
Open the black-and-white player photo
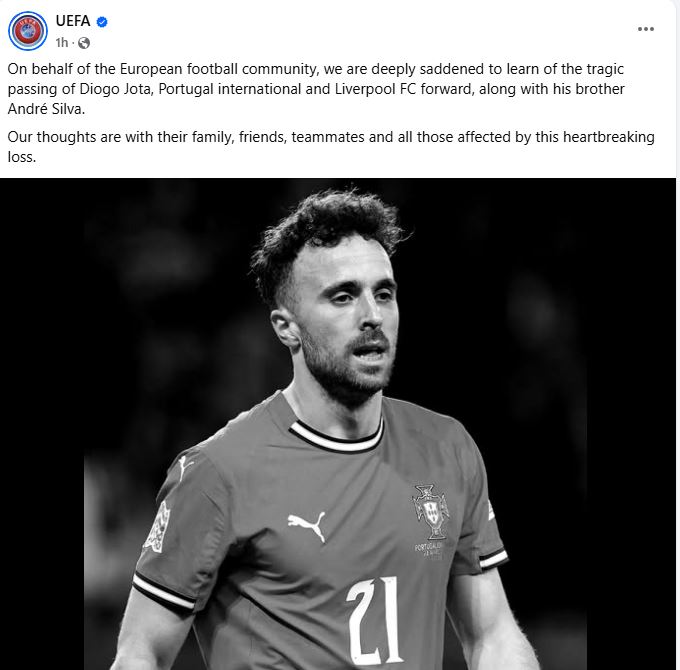[338, 424]
